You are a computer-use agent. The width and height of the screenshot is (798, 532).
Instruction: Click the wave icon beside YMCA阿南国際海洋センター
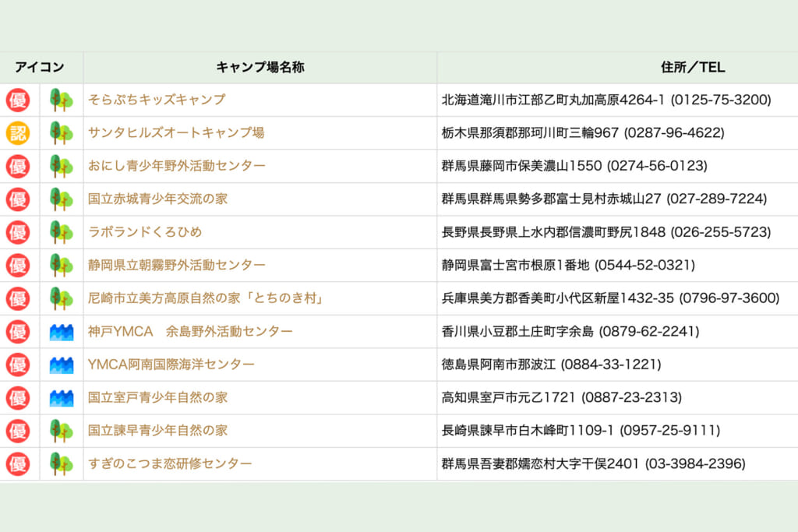point(62,365)
